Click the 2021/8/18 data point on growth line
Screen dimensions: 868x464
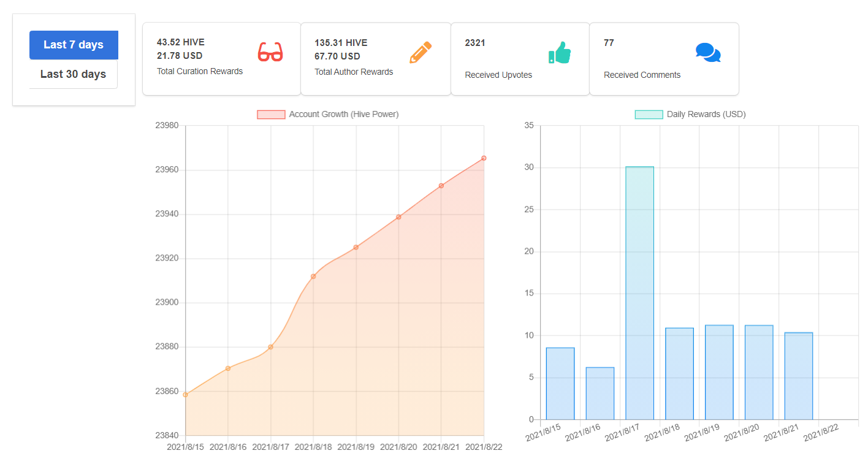point(313,276)
